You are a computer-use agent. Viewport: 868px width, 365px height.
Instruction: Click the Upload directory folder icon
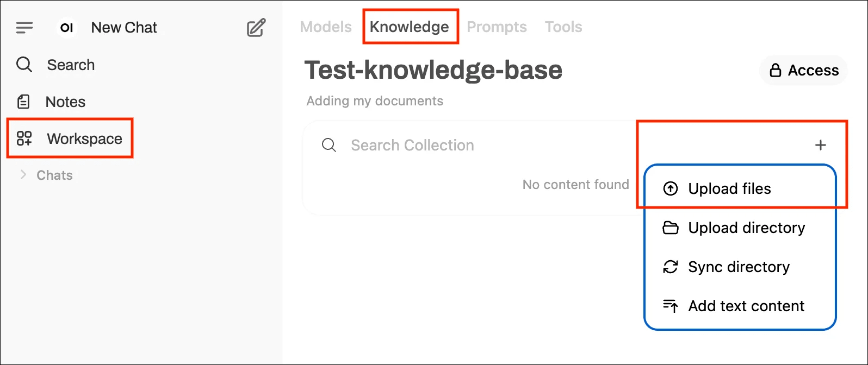coord(670,228)
